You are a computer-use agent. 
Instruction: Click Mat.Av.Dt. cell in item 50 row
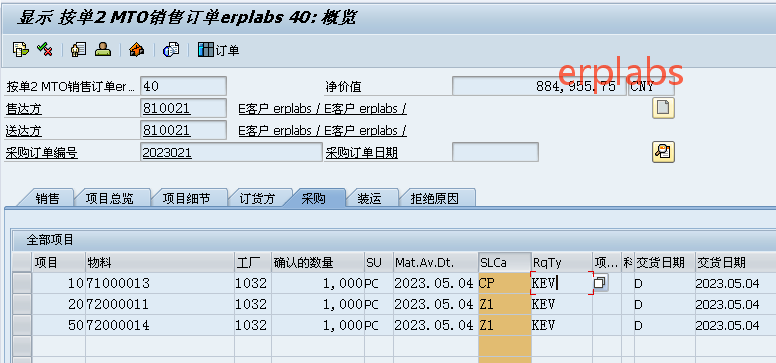coord(436,325)
